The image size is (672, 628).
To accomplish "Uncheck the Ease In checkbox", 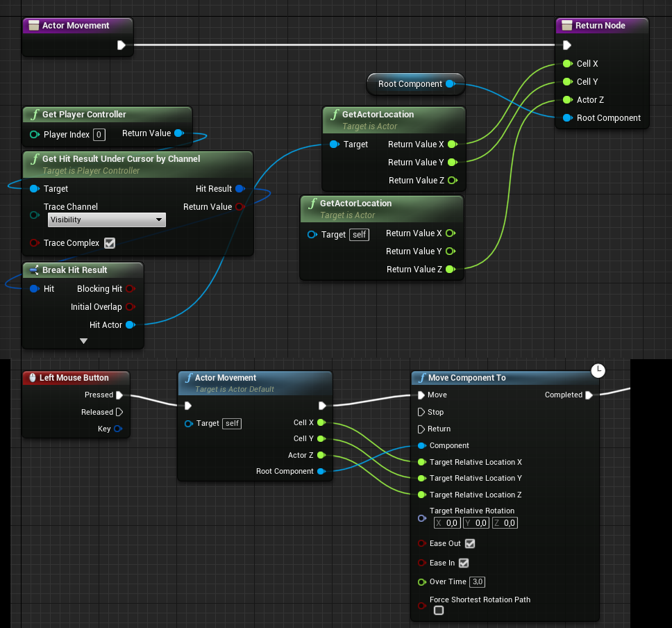I will (464, 563).
